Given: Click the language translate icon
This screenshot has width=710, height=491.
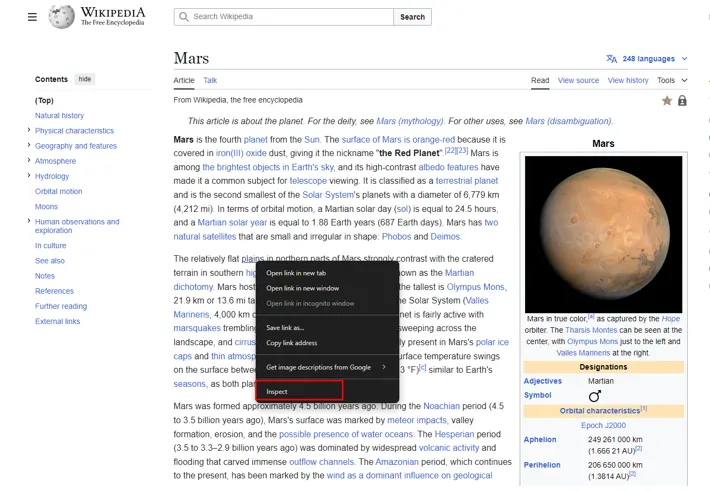Looking at the screenshot, I should (611, 58).
